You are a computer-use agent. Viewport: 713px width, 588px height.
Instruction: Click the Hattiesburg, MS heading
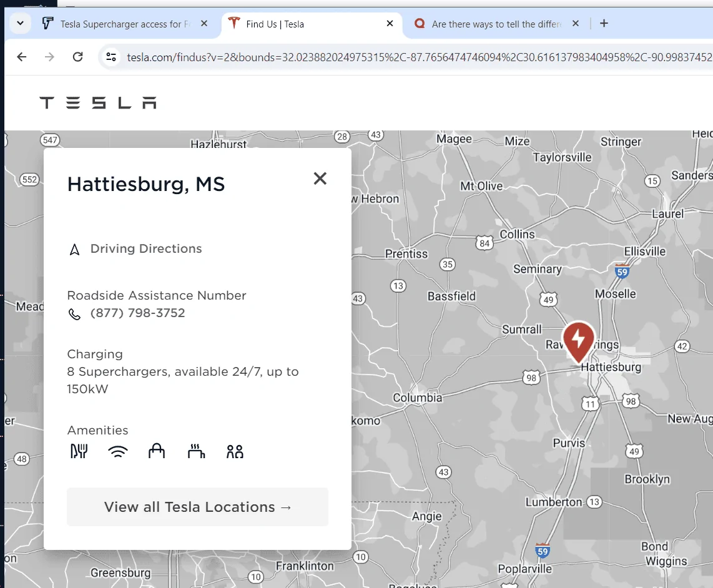[x=146, y=185]
